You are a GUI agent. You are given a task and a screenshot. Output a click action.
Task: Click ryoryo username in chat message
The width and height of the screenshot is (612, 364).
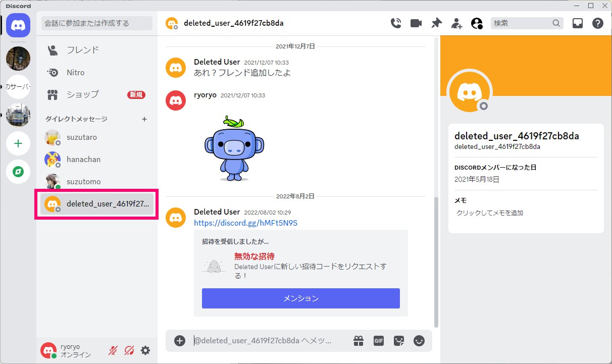(x=206, y=95)
